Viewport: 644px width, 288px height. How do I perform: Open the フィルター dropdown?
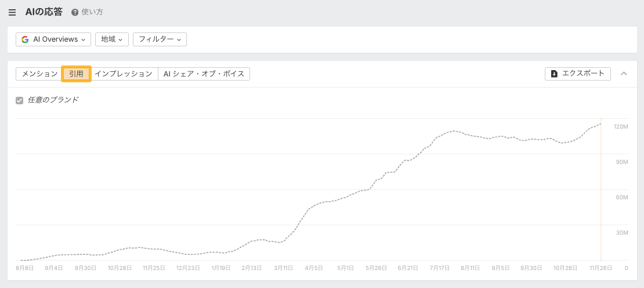(x=160, y=39)
